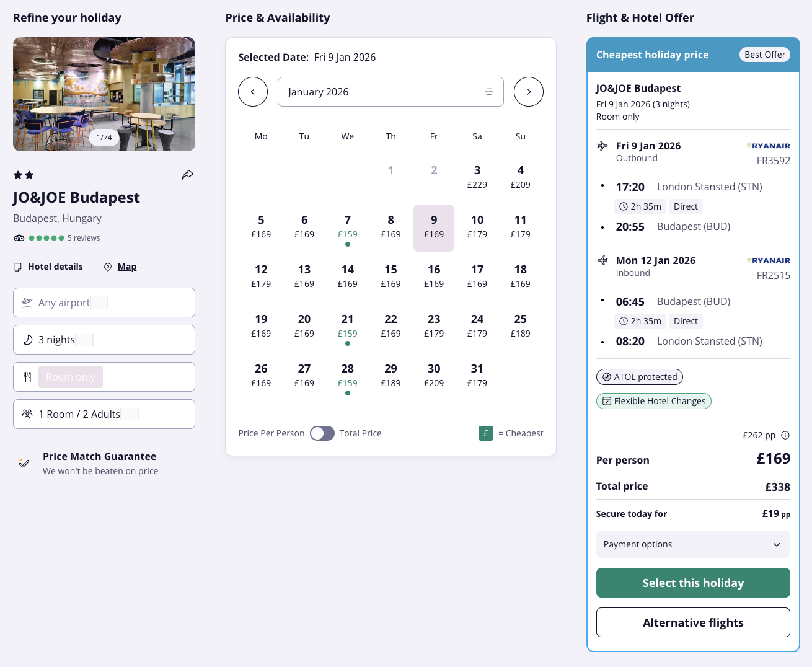Viewport: 812px width, 667px height.
Task: Open the Map link
Action: click(x=127, y=267)
